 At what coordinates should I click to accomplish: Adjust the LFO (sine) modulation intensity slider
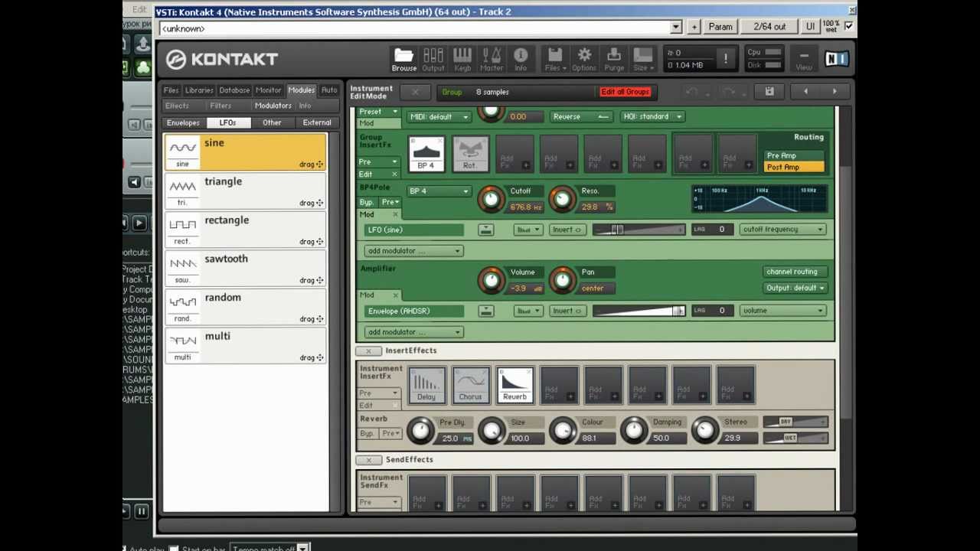point(638,230)
